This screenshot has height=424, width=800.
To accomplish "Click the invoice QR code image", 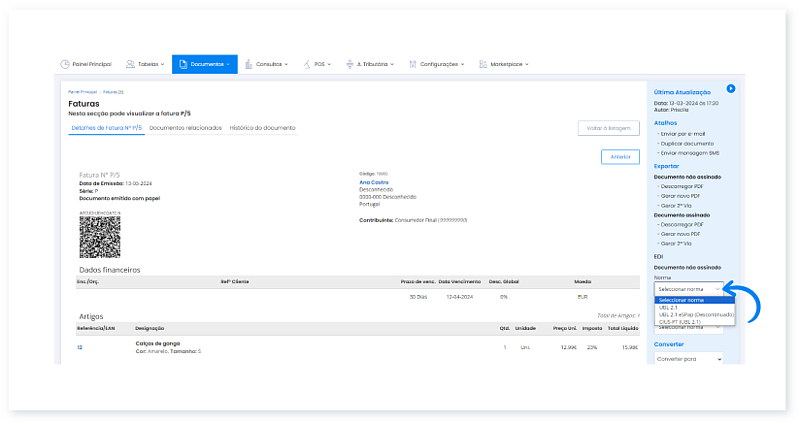I will click(x=100, y=237).
